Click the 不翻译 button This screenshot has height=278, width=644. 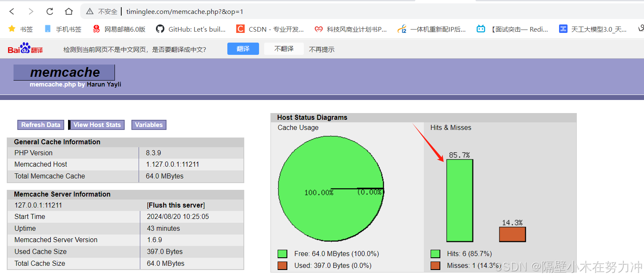coord(284,49)
